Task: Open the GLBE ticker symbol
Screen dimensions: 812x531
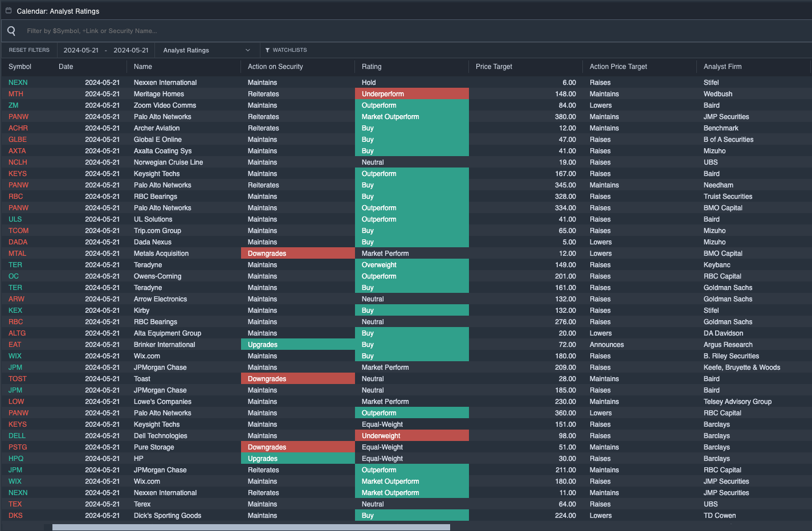Action: (x=18, y=140)
